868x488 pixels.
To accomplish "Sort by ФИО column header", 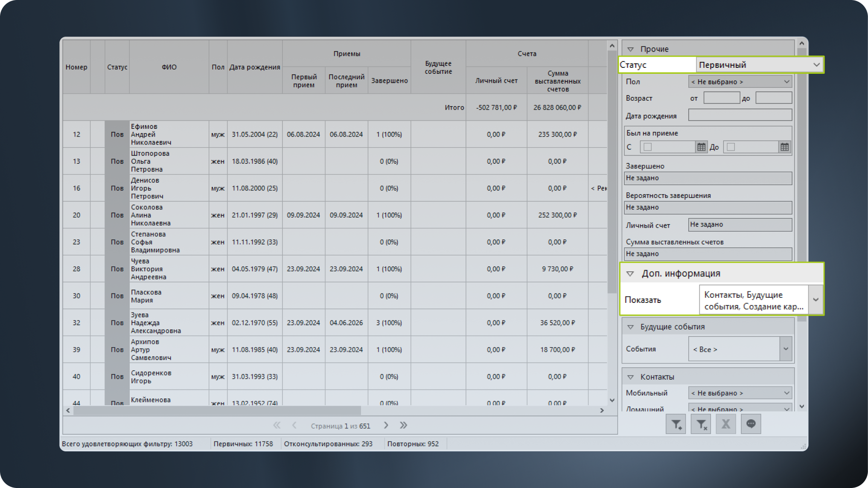I will click(x=169, y=67).
